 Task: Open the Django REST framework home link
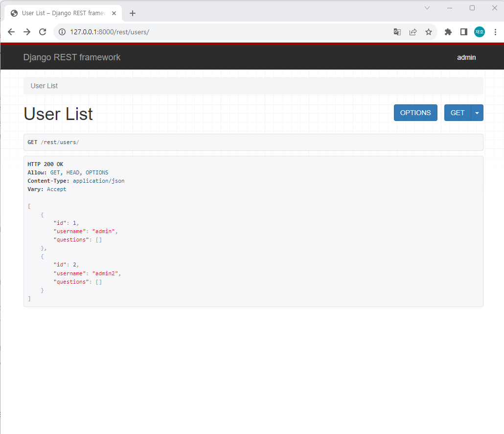pyautogui.click(x=71, y=57)
